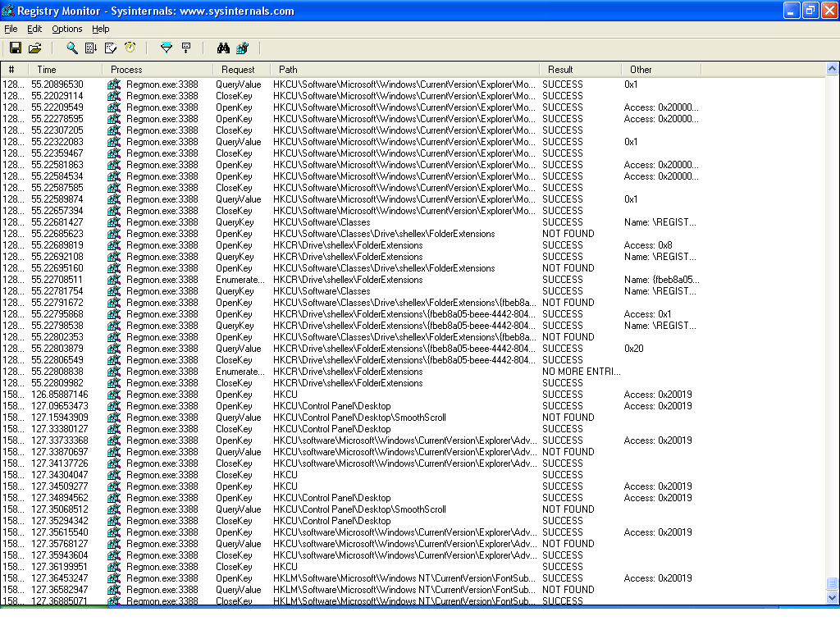Click the Clear display eraser icon

point(111,48)
